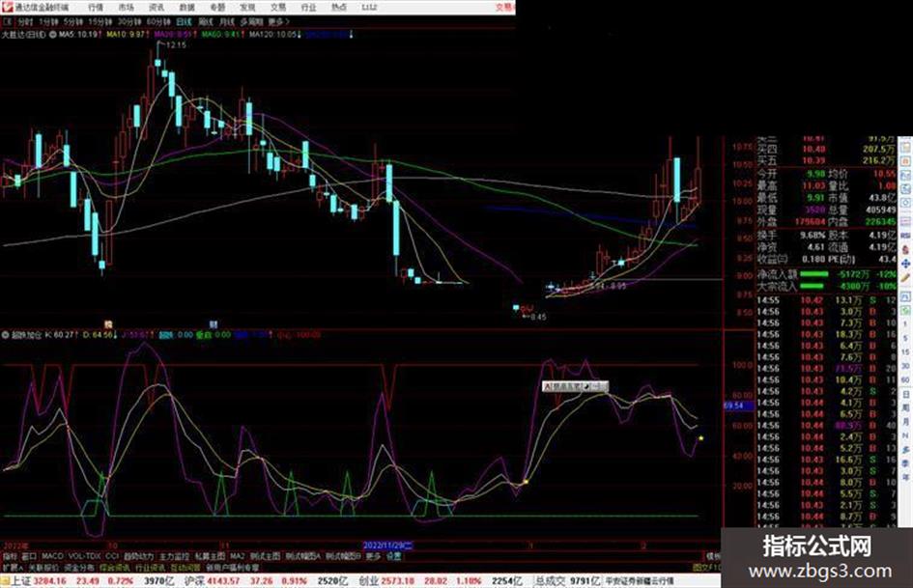Open the 行业 menu
Screen dimensions: 913x588
coord(308,8)
